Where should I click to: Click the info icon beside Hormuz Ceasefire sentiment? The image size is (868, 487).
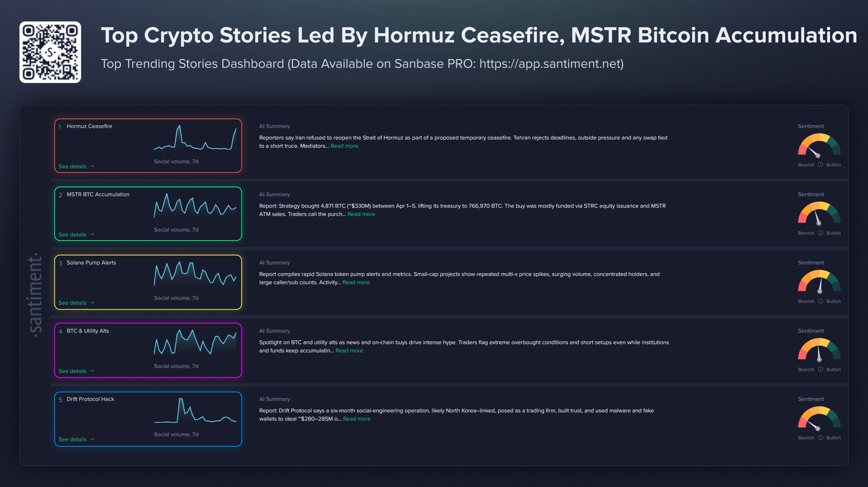point(820,165)
